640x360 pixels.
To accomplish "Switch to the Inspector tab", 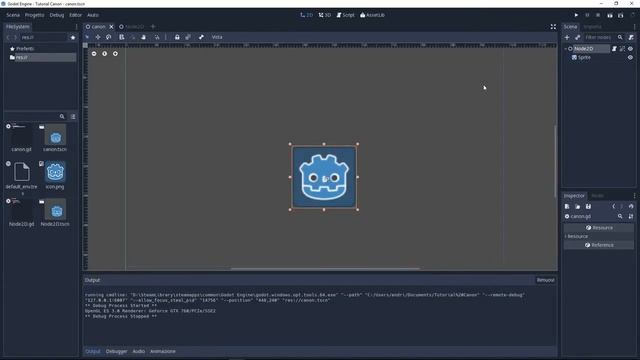I will [574, 196].
